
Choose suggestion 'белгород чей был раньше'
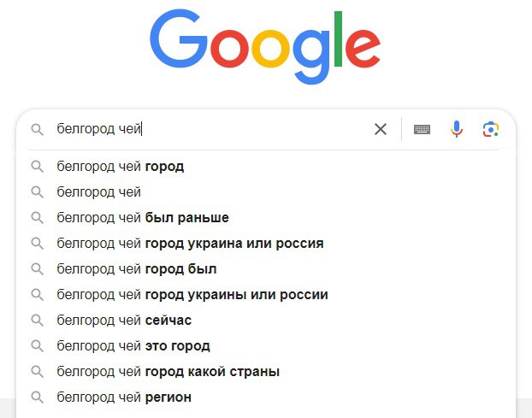pyautogui.click(x=143, y=218)
